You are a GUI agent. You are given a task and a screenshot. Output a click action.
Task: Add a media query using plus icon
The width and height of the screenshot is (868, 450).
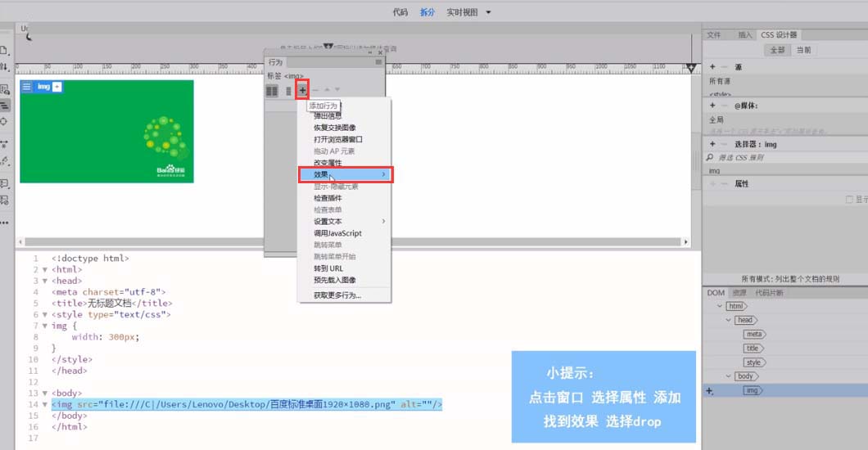[712, 106]
